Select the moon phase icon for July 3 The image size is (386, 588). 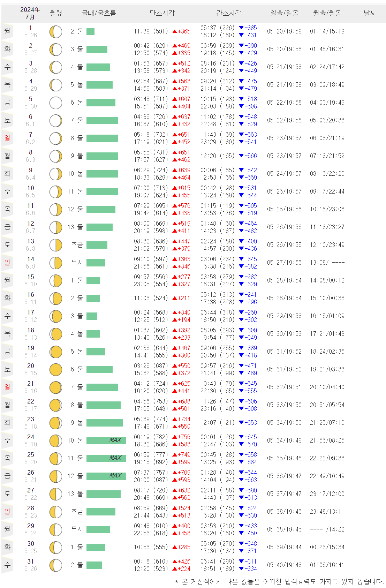[56, 67]
